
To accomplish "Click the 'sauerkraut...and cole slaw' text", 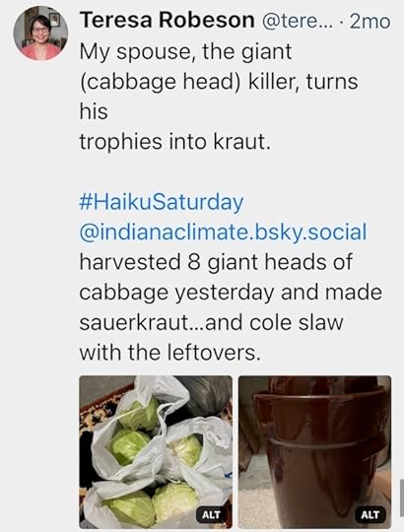I will 211,322.
